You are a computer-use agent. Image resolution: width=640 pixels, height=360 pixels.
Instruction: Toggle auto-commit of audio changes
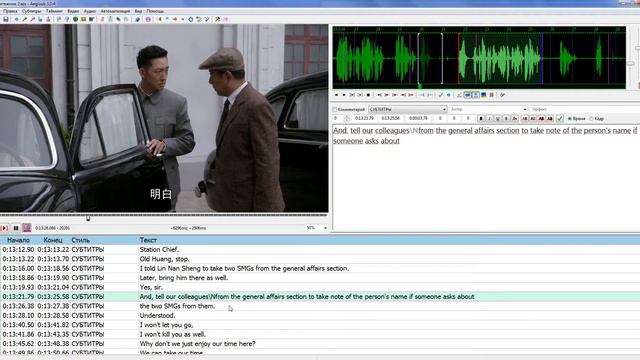point(460,95)
